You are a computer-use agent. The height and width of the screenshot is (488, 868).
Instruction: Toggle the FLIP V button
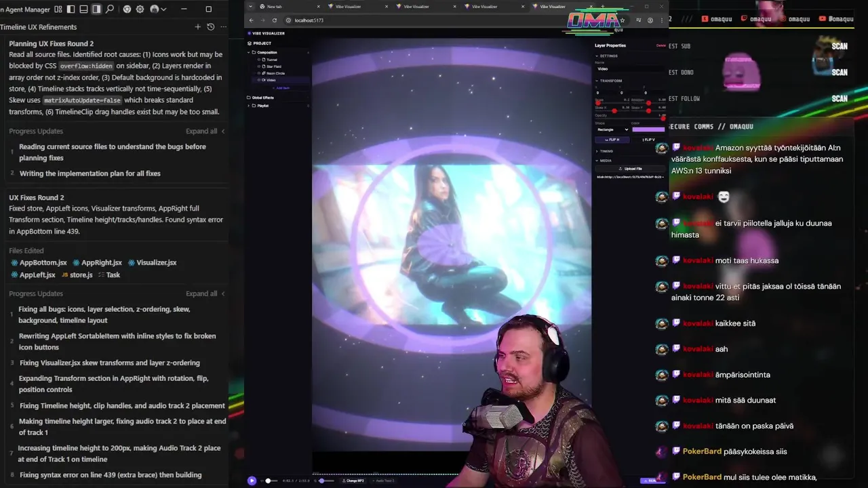(x=648, y=140)
